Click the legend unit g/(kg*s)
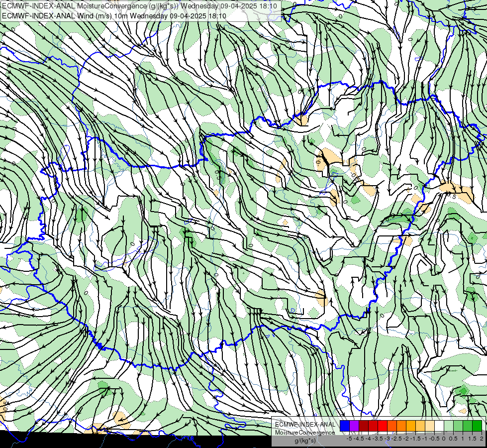Image resolution: width=487 pixels, height=448 pixels. 305,441
